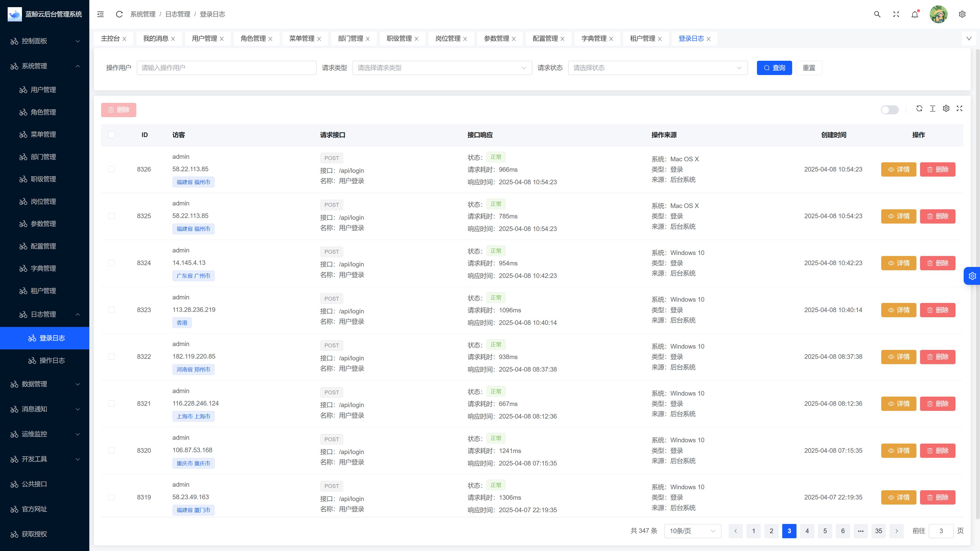The height and width of the screenshot is (551, 980).
Task: Click the page refresh icon in header
Action: (x=119, y=14)
